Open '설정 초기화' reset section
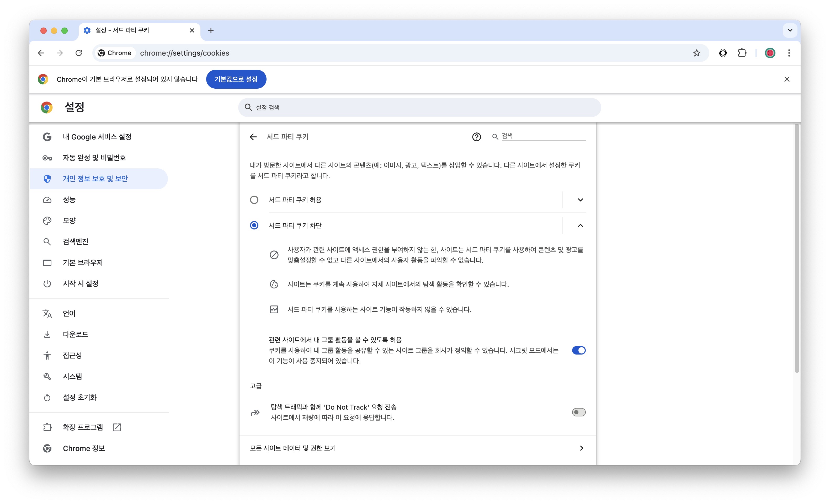 (x=99, y=397)
